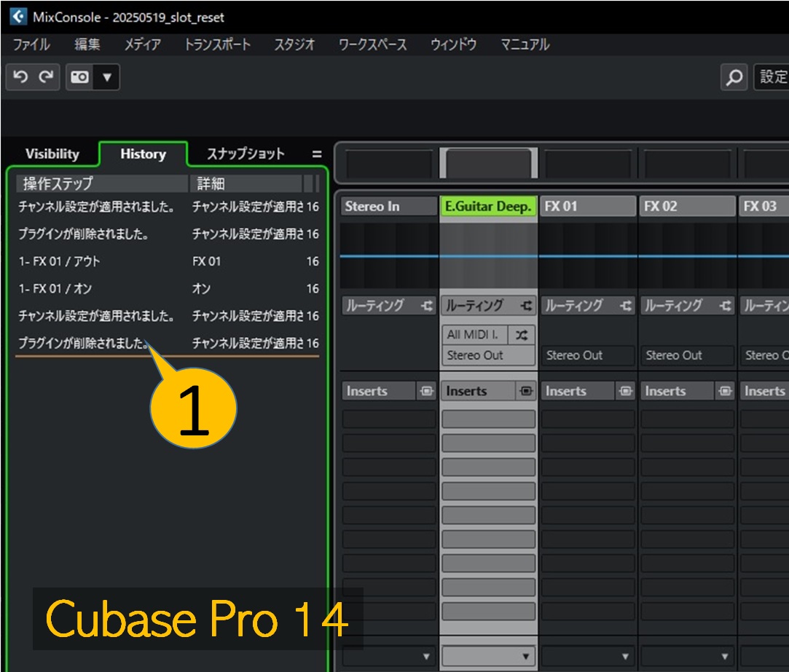Select the FX 03 channel name

[x=764, y=206]
